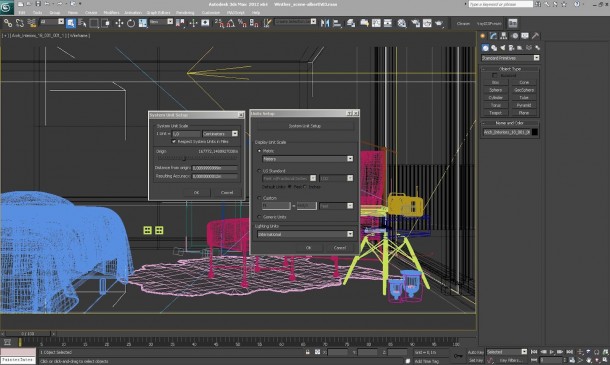Switch to the Motion command panel
The height and width of the screenshot is (365, 610).
pyautogui.click(x=514, y=36)
